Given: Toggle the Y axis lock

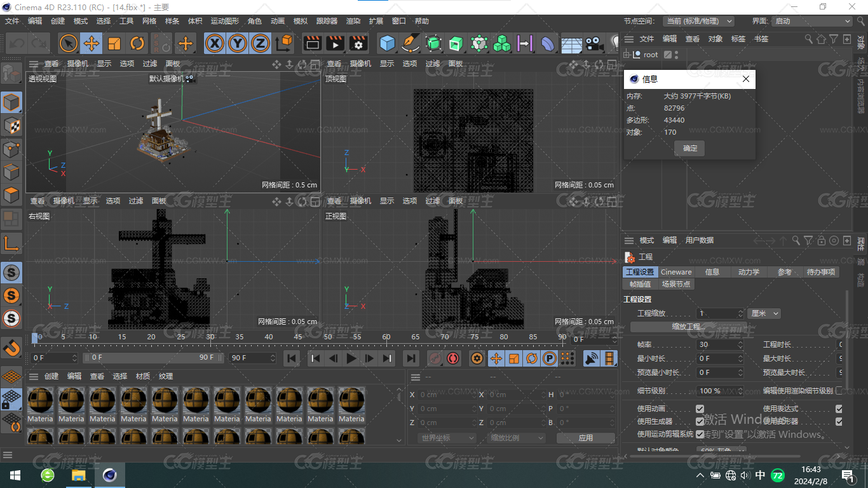Looking at the screenshot, I should [238, 43].
